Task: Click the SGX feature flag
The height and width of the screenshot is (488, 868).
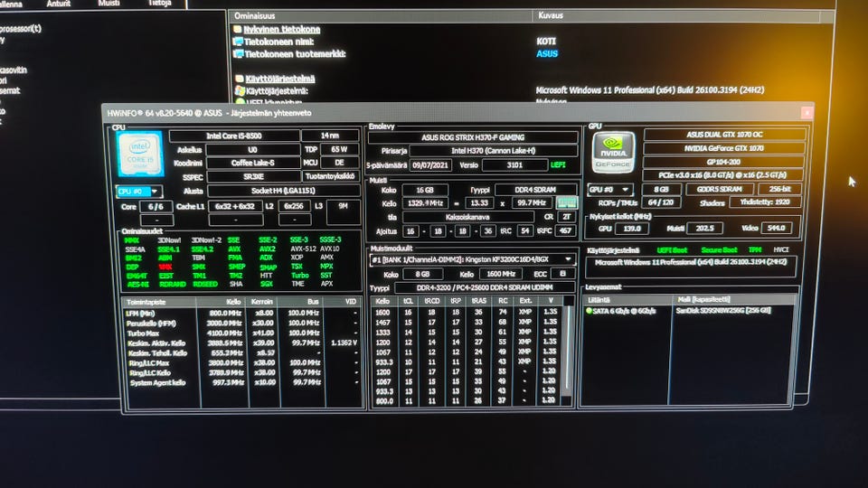Action: coord(266,284)
